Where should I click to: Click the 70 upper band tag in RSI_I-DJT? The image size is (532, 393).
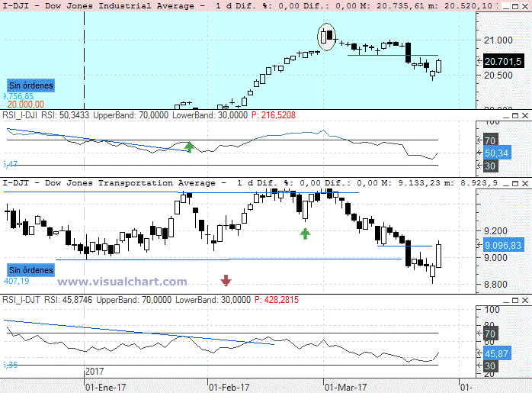(490, 334)
